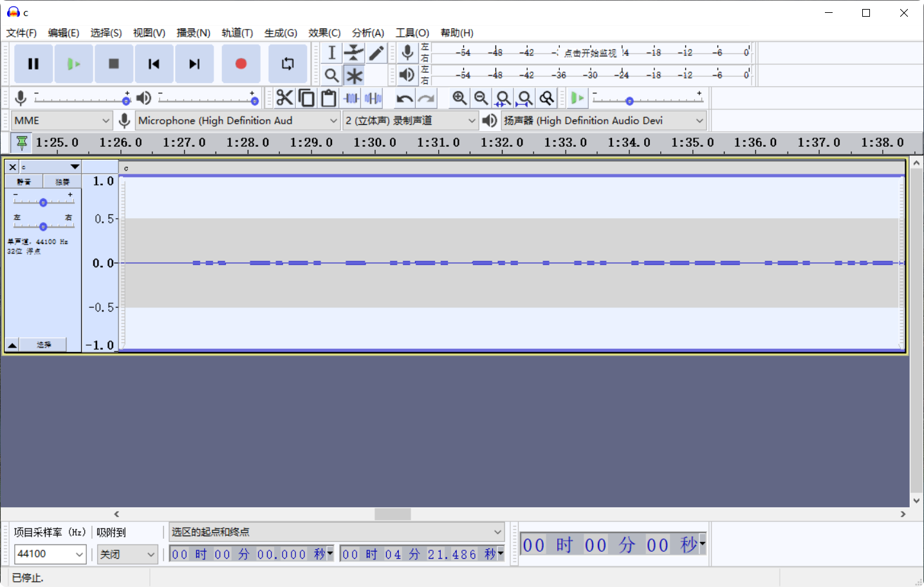Open the 文件(F) menu
924x587 pixels.
pyautogui.click(x=21, y=33)
